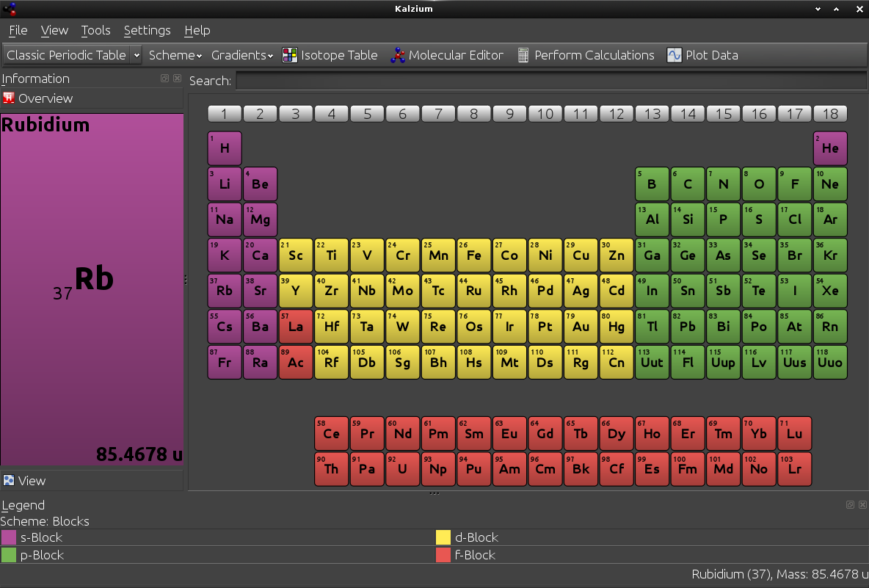This screenshot has height=588, width=869.
Task: Open the Plot Data tool
Action: click(x=702, y=55)
